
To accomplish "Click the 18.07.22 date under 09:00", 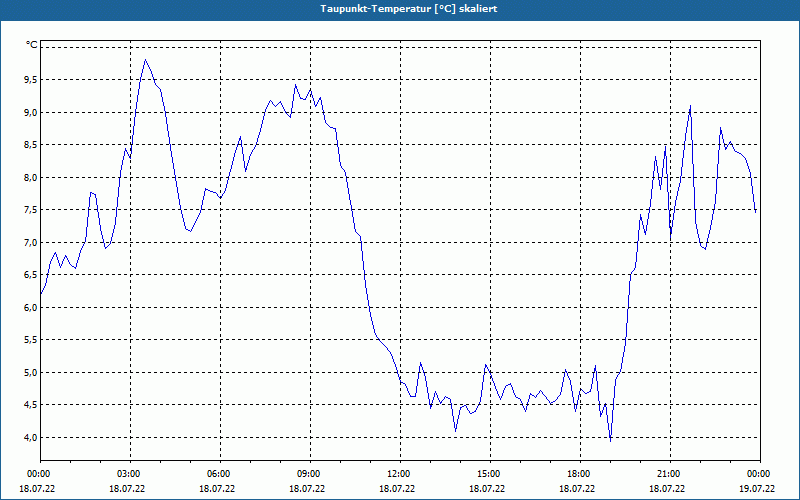I will [x=307, y=488].
